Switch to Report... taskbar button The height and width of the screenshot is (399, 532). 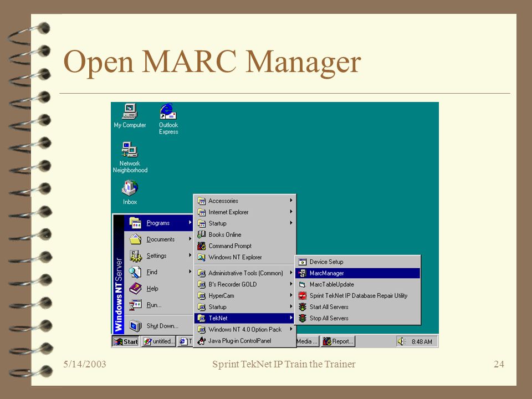pos(338,341)
